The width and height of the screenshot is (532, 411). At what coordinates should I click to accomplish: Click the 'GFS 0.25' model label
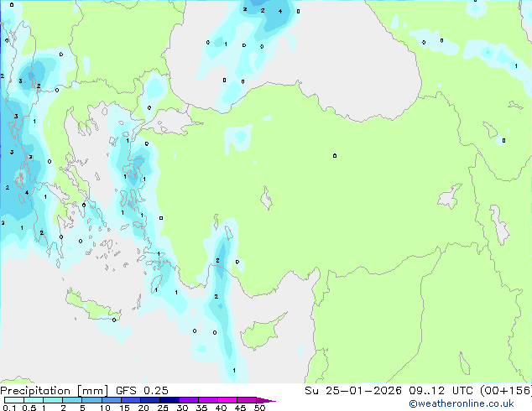click(x=142, y=391)
